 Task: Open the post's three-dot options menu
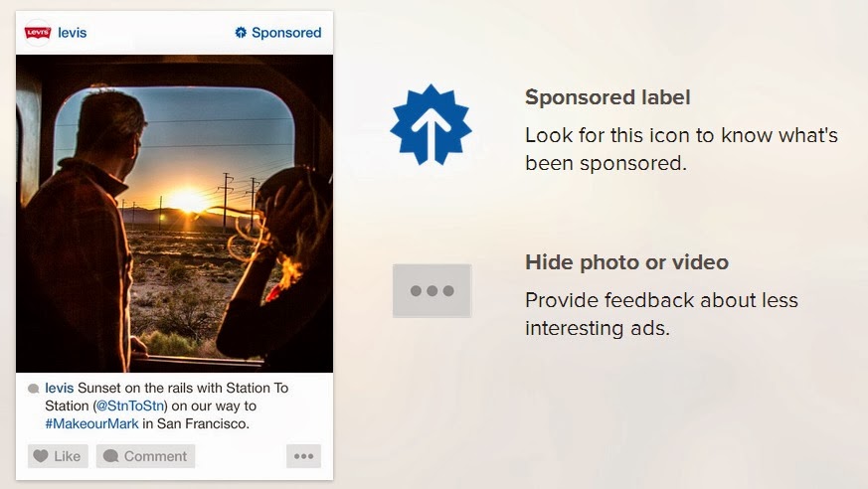(303, 456)
